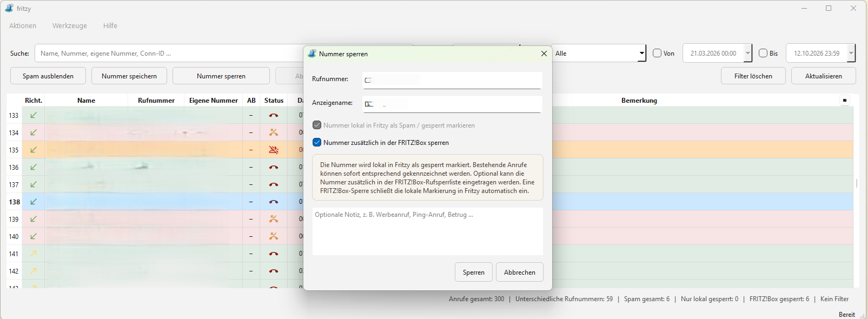Click the orange missed-call status icon in row 134
This screenshot has width=868, height=319.
(x=274, y=132)
